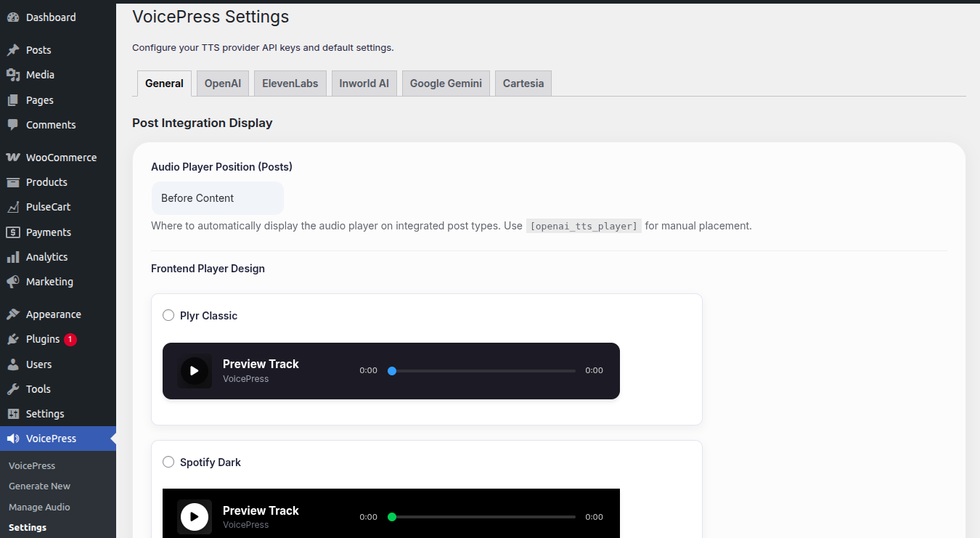Click the Marketing megaphone icon

(x=13, y=282)
